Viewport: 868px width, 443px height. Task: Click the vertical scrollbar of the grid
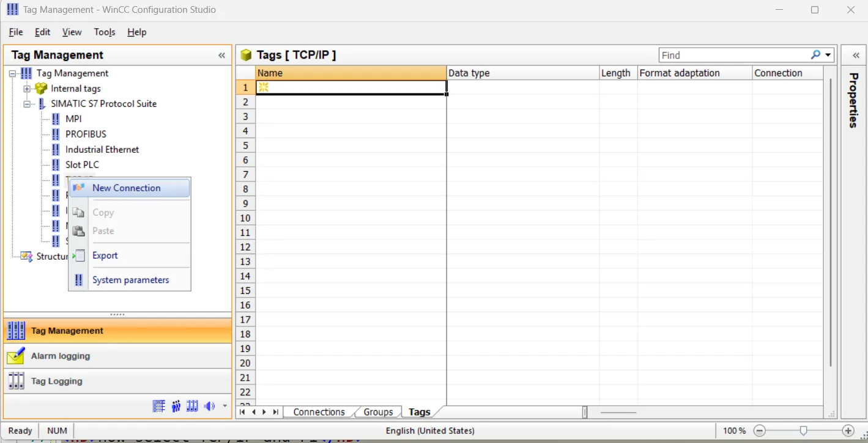pos(830,223)
